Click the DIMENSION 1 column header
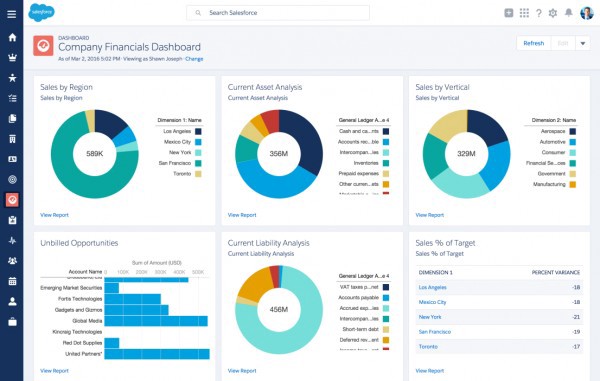Image resolution: width=600 pixels, height=381 pixels. [435, 273]
